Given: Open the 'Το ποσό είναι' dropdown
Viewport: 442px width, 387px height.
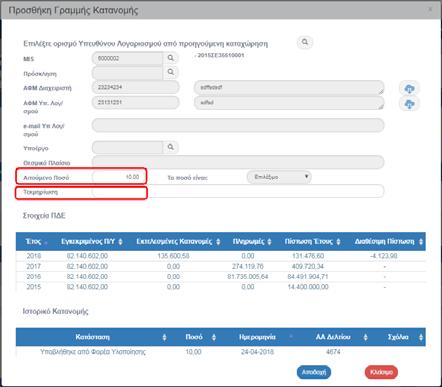Looking at the screenshot, I should (279, 177).
